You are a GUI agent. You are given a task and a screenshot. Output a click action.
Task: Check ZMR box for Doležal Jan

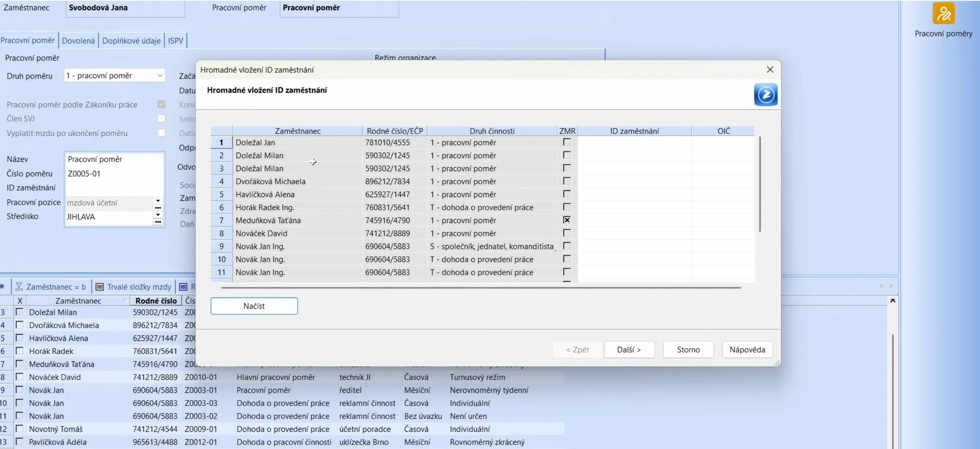point(567,142)
